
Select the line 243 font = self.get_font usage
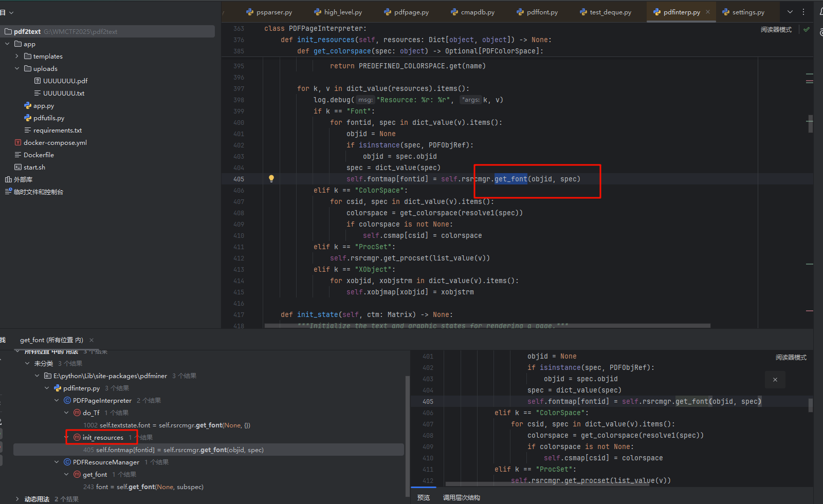tap(143, 487)
